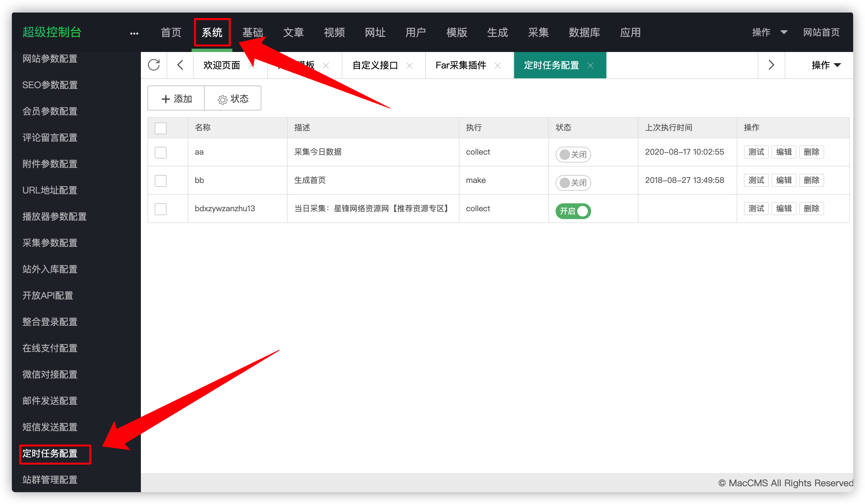Open 微信对接配置 in sidebar
Image resolution: width=865 pixels, height=504 pixels.
point(50,375)
